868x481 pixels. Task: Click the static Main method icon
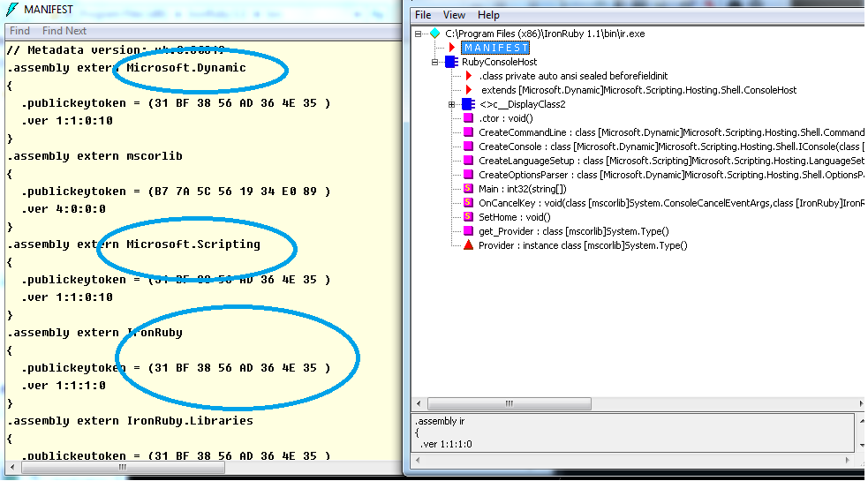point(468,189)
